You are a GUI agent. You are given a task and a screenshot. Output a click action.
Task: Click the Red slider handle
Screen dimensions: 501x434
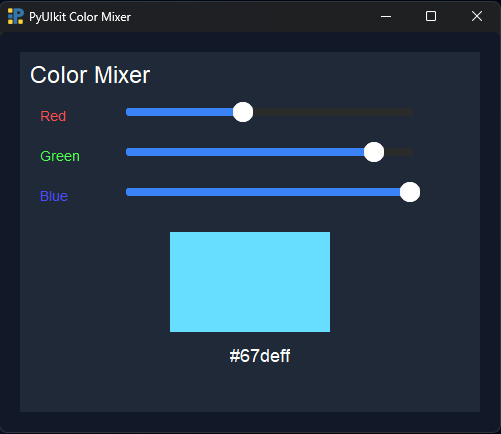(243, 112)
